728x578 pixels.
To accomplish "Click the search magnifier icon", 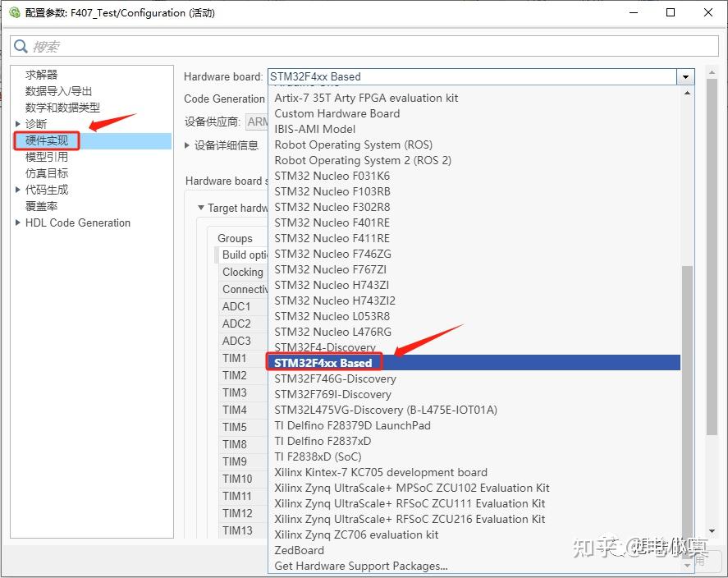I will click(20, 46).
